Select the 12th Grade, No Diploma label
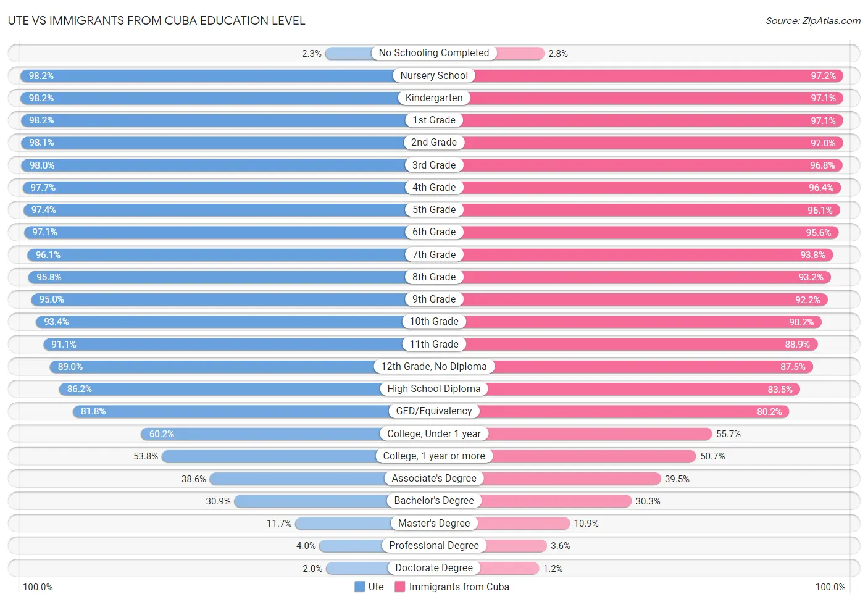 tap(434, 366)
